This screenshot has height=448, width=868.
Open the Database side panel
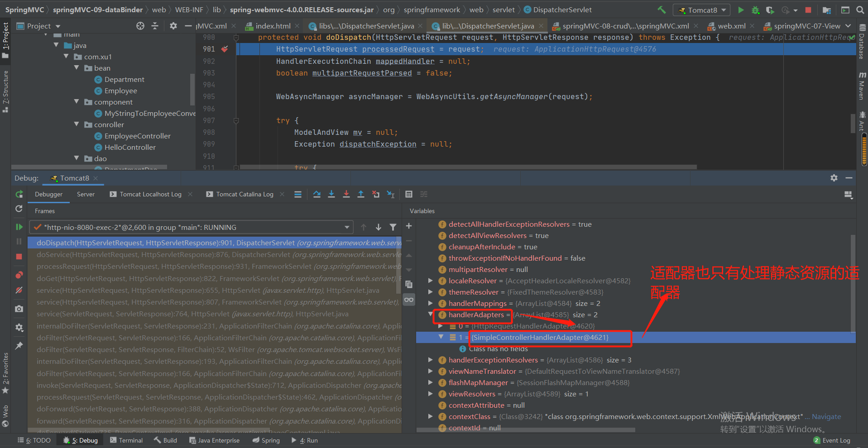coord(862,42)
